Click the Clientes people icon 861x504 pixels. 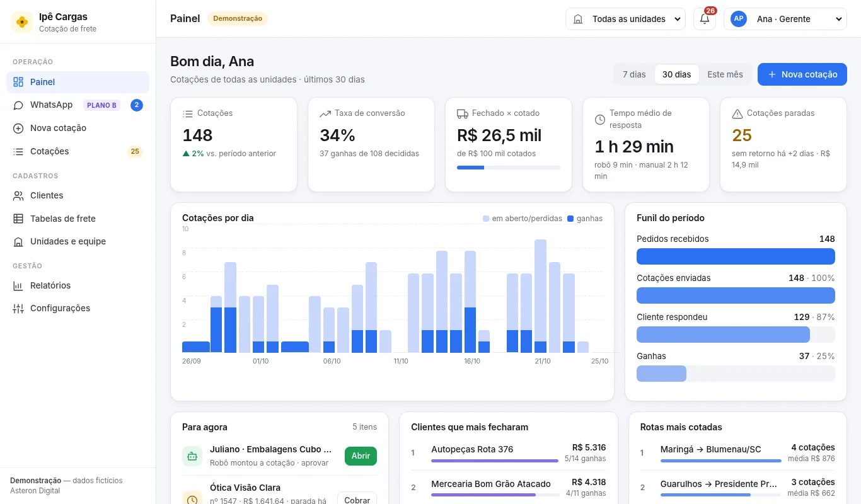click(x=18, y=196)
